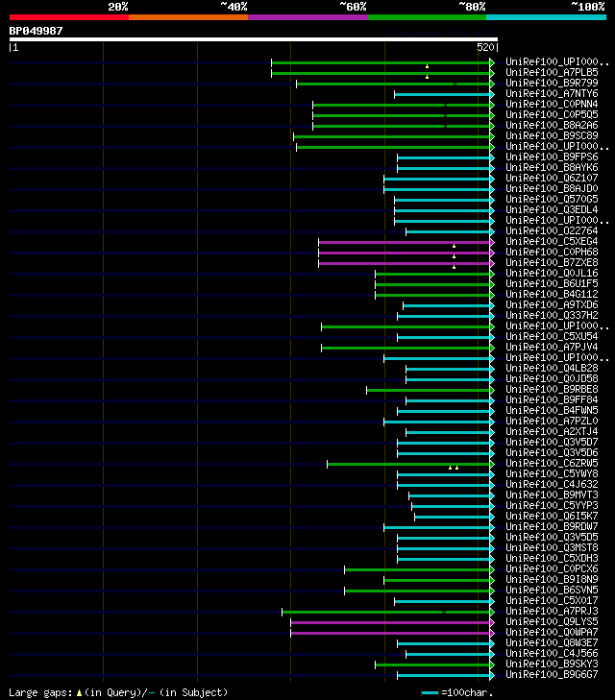Click the purple ~60% legend color segment
Viewport: 615px width, 700px height.
point(307,17)
